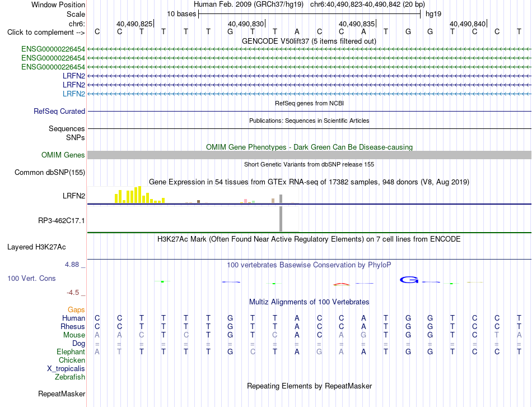This screenshot has height=407, width=532.
Task: Click the chr6:40,490,823-40,490,842 window position text
Action: click(367, 4)
